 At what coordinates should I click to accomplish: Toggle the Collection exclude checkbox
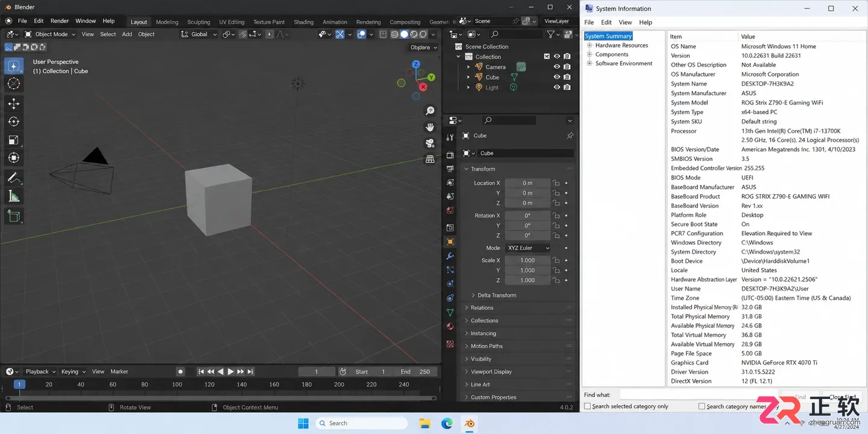(547, 57)
